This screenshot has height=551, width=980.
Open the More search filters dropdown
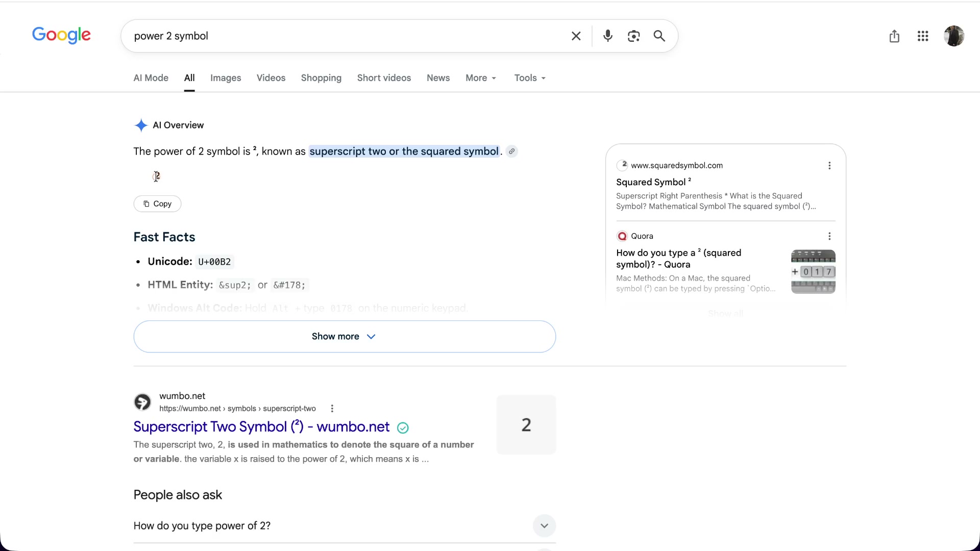tap(481, 78)
